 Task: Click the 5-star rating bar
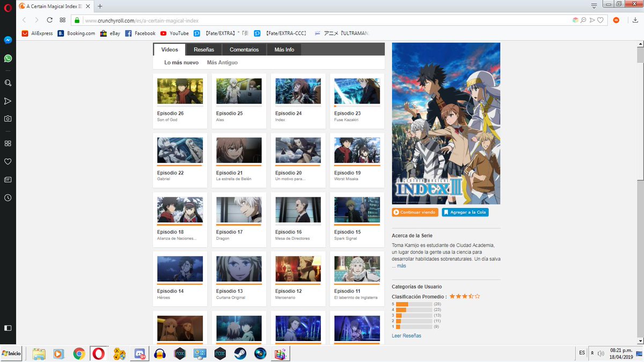pos(414,304)
